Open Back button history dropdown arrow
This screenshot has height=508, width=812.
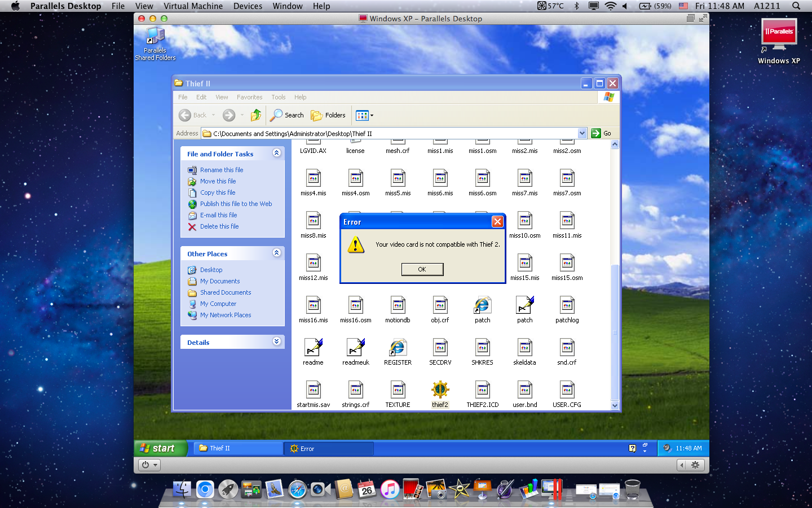click(214, 115)
